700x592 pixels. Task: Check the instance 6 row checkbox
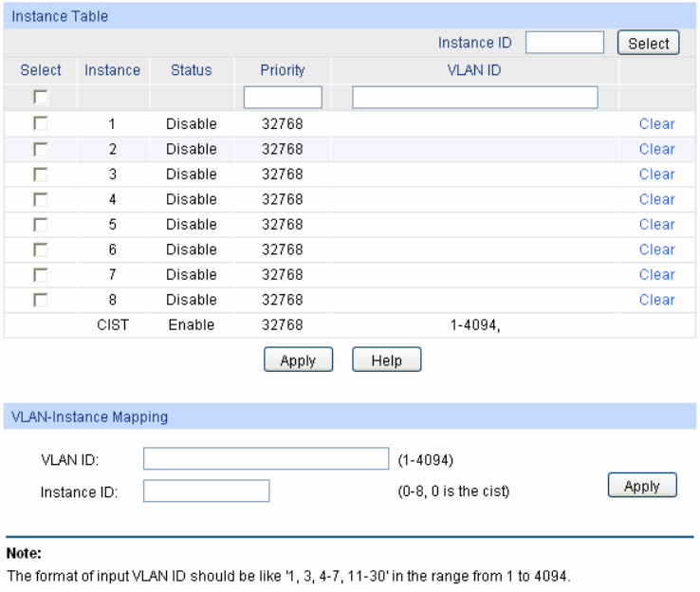coord(41,250)
